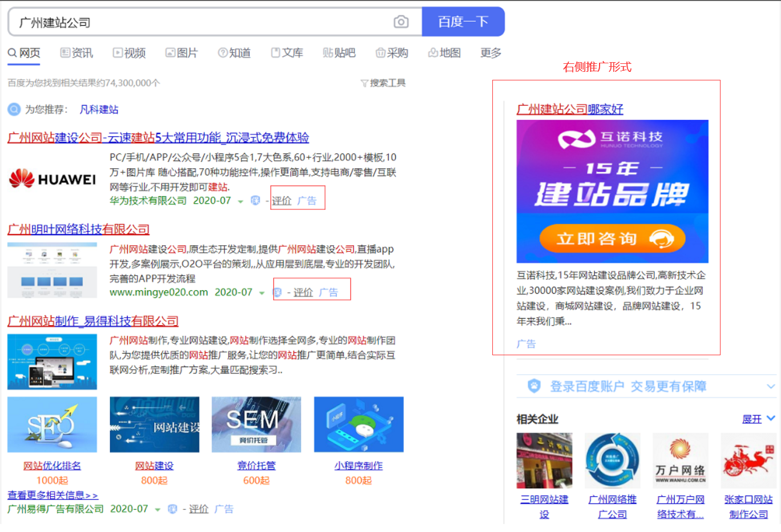Click the HUAWEI logo thumbnail

coord(52,178)
